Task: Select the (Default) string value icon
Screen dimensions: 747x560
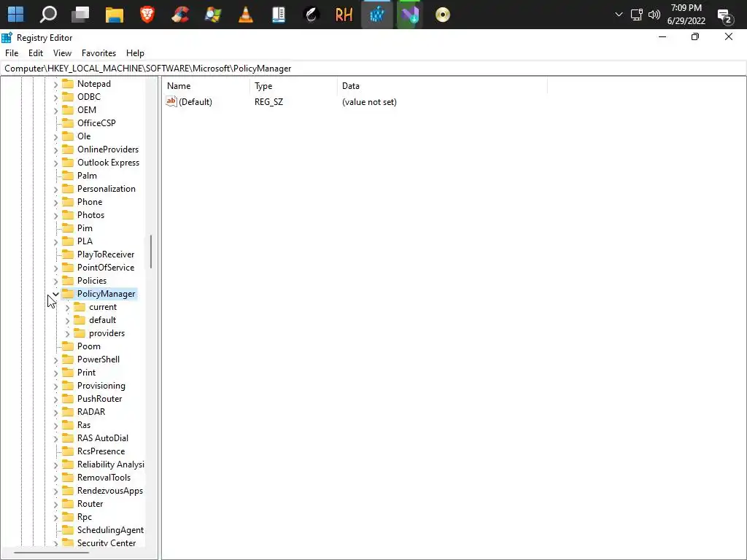Action: pos(171,101)
